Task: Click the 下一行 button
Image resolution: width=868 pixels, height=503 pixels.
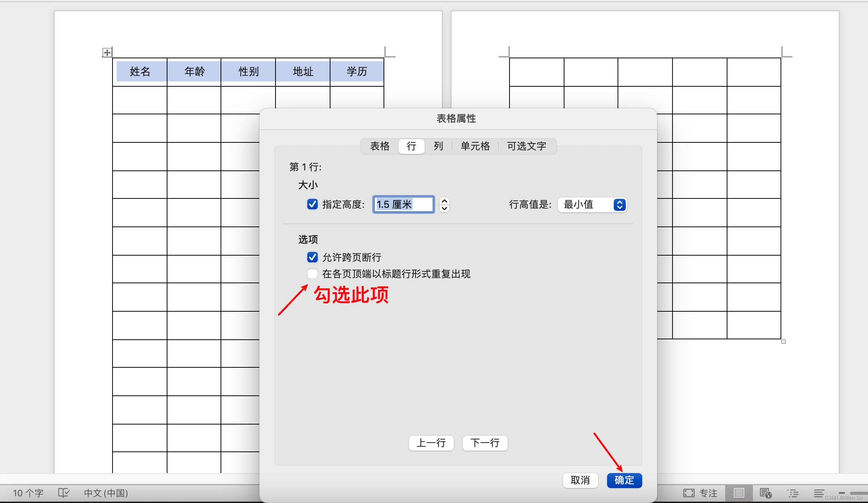Action: click(485, 443)
